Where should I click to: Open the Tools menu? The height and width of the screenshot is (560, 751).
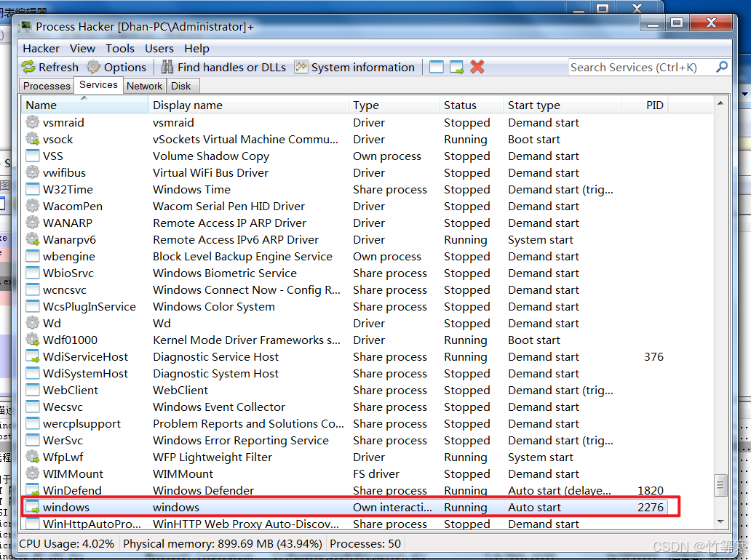[120, 48]
